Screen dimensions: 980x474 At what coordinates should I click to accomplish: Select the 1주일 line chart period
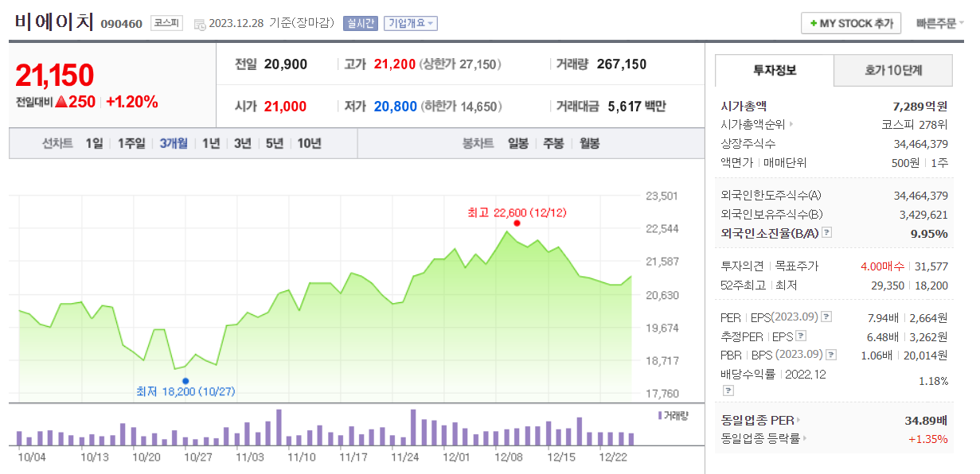[x=131, y=143]
